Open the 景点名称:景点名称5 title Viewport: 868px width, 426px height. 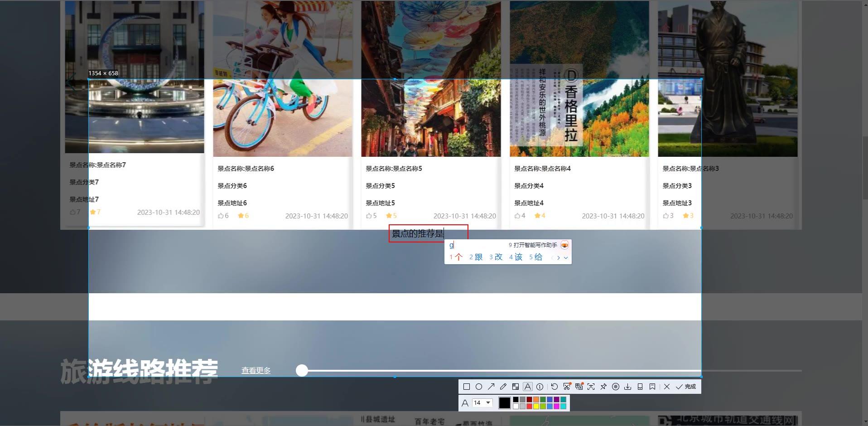click(394, 169)
